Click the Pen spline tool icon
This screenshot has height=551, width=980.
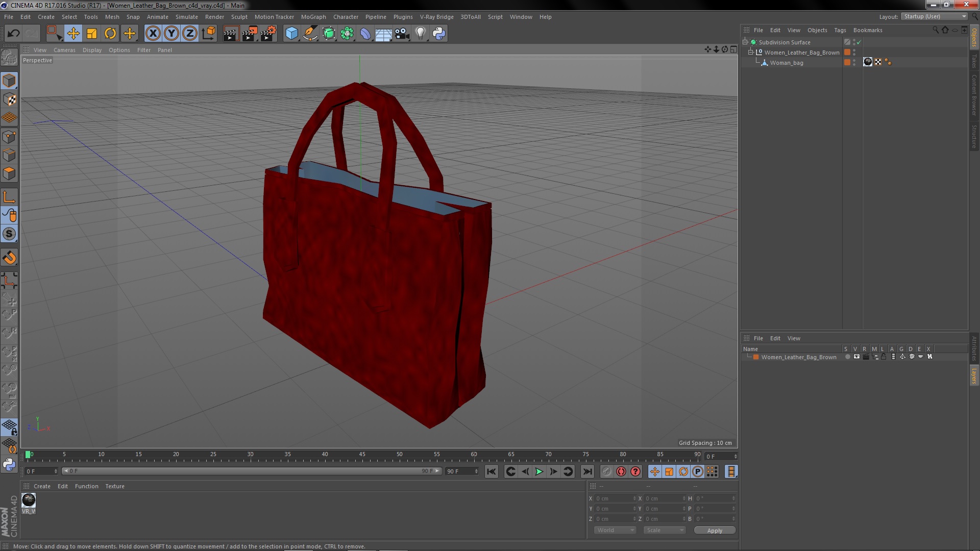310,34
